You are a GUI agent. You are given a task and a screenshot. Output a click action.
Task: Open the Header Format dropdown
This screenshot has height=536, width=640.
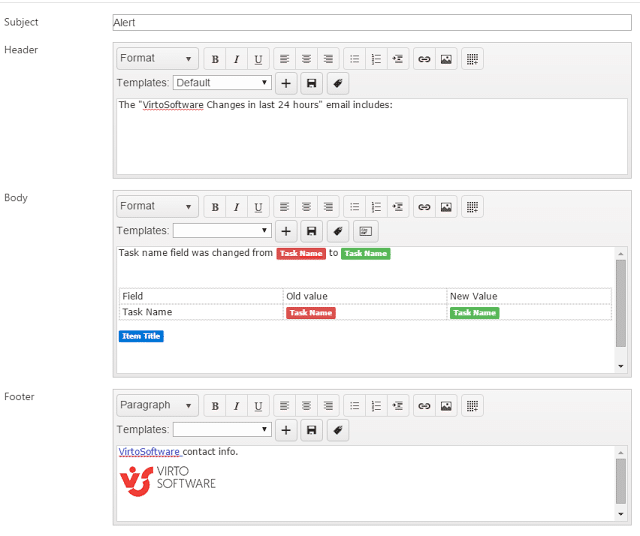tap(158, 58)
